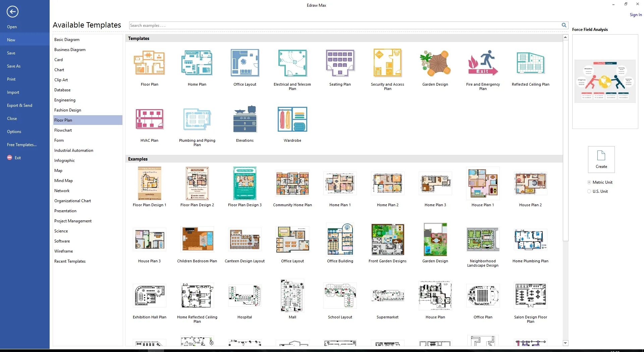Click the Create button
Screen dimensions: 644x352
[601, 160]
